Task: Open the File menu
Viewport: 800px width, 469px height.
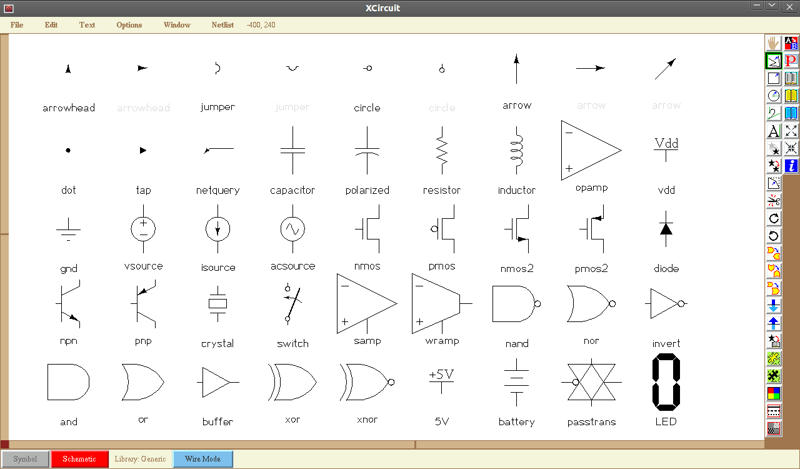Action: click(x=17, y=24)
